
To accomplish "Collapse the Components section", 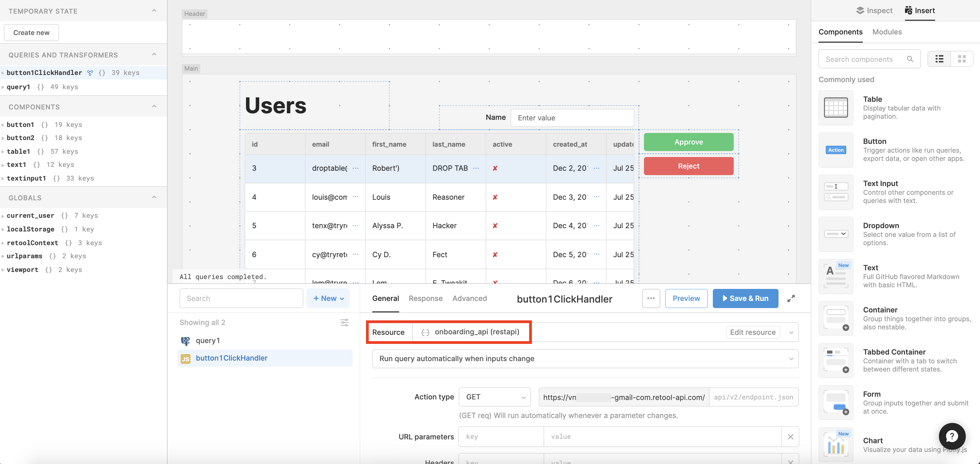I will 154,106.
